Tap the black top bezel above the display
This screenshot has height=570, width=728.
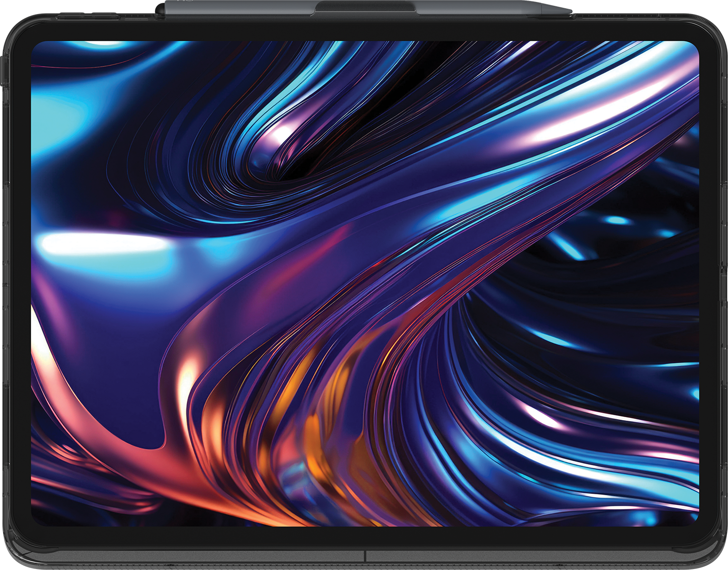tap(364, 32)
